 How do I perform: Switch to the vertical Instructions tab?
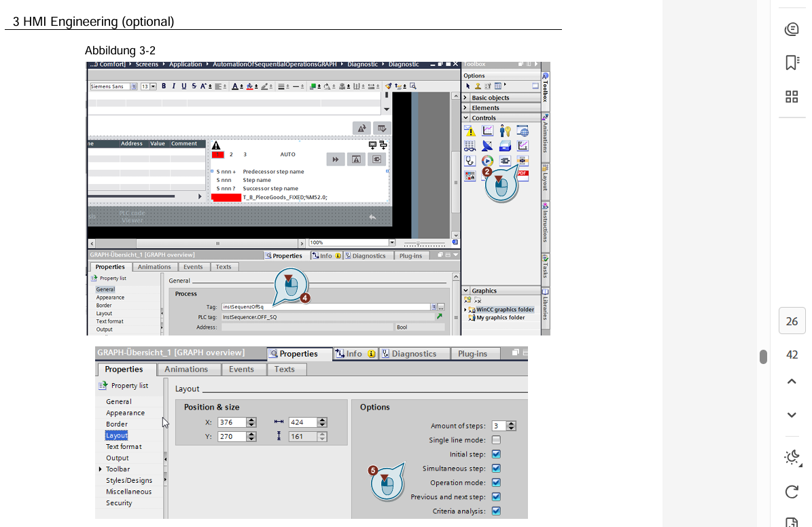545,226
